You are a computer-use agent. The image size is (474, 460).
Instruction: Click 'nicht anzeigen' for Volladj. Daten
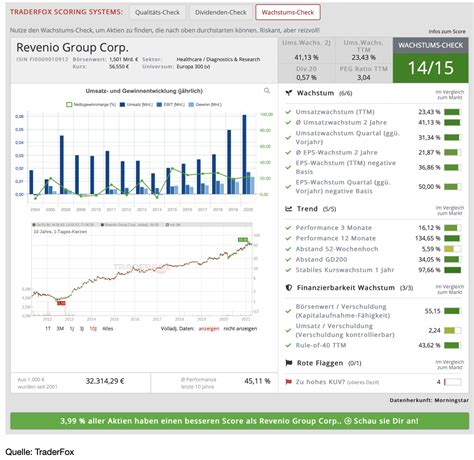[x=240, y=329]
